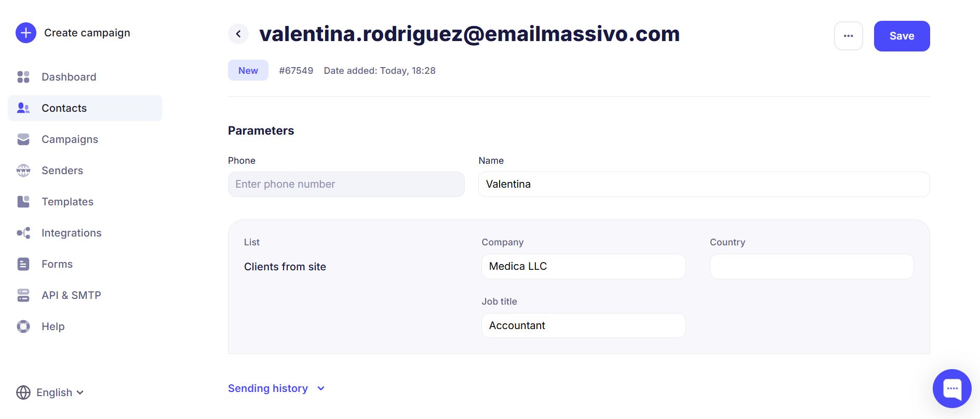The image size is (980, 419).
Task: Open the English language dropdown
Action: (x=50, y=392)
